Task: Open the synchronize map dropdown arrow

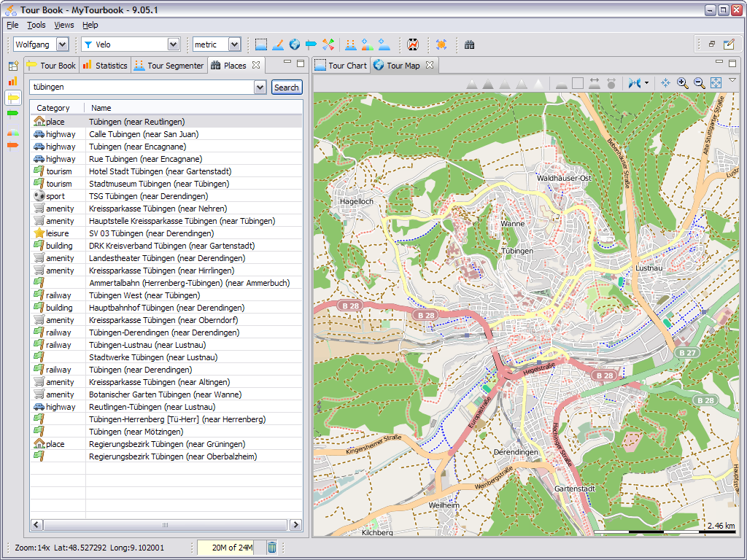Action: pyautogui.click(x=646, y=83)
